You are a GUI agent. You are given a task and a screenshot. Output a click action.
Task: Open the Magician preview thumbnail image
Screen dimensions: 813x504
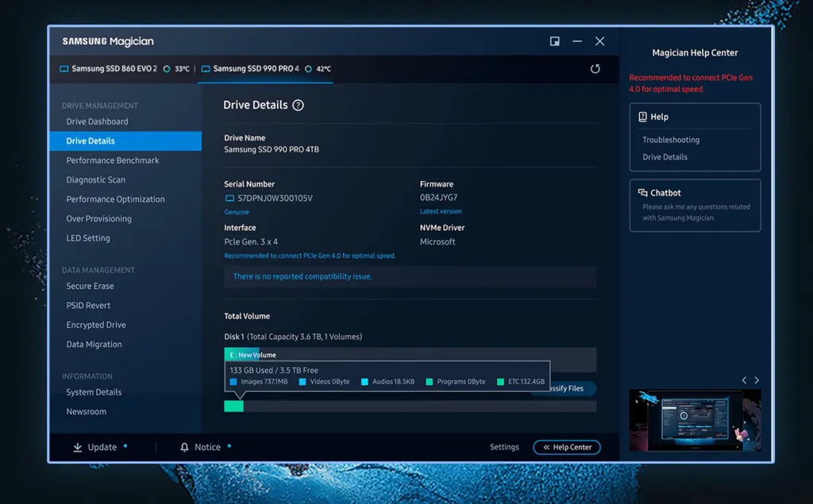pos(695,421)
